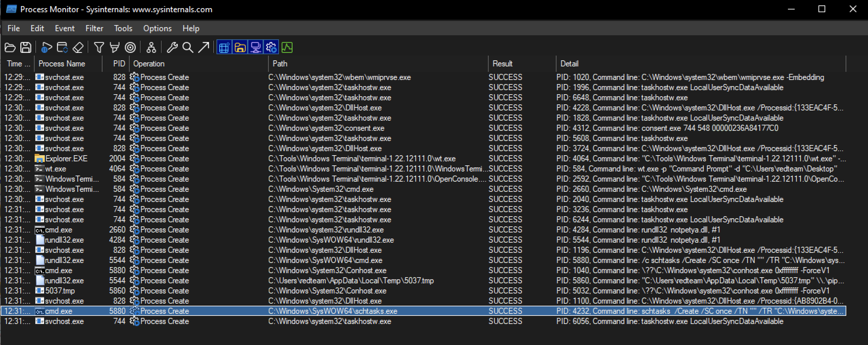Click the Jump to Object arrow icon

tap(204, 47)
